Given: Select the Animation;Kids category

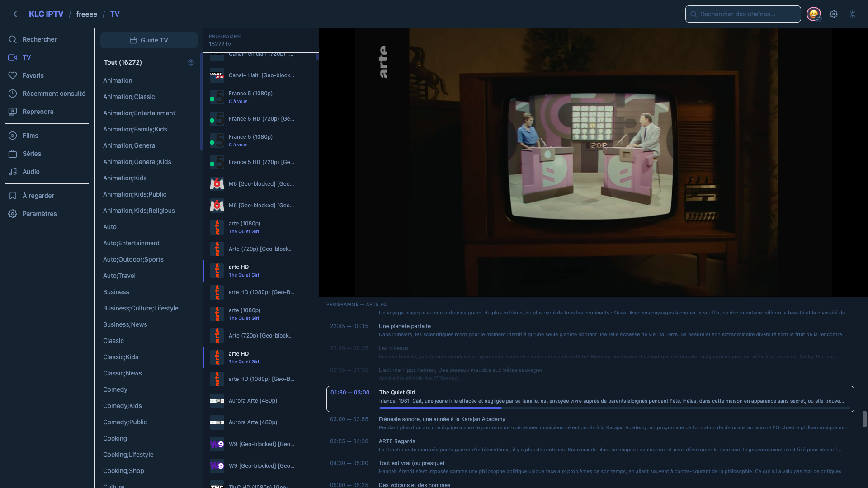Looking at the screenshot, I should tap(125, 178).
